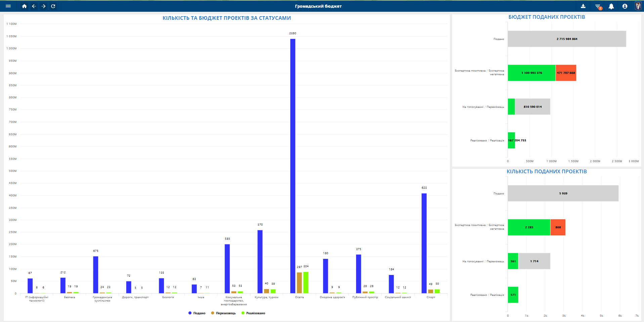Click the grey 2 715 984 864 budget bar
The image size is (644, 322).
pos(567,39)
